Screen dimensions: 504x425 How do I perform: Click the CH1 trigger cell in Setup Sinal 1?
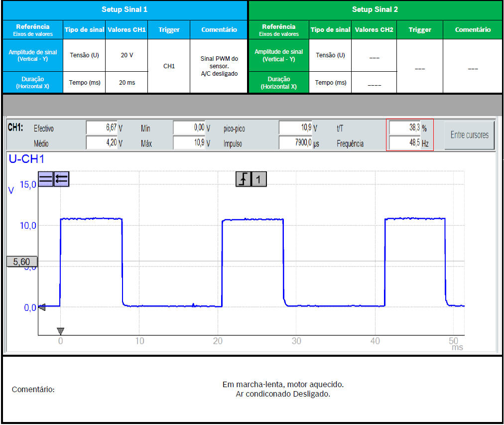(x=168, y=66)
